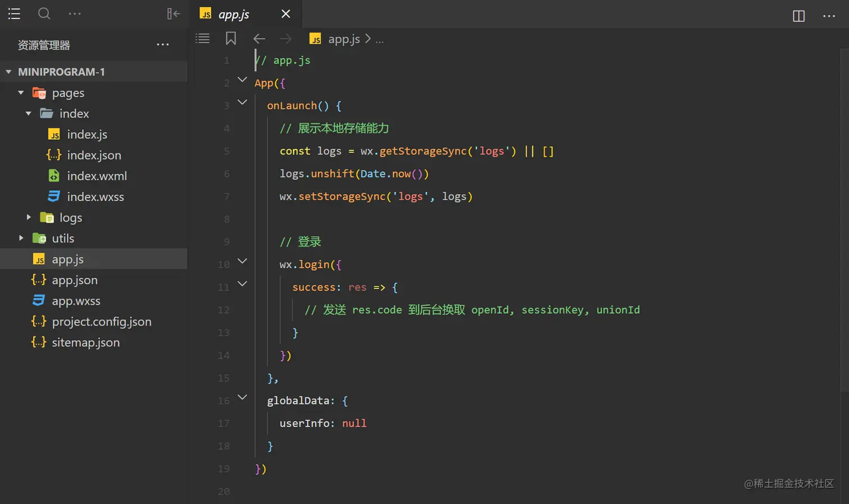
Task: Fold the globalData block at line 16
Action: click(x=243, y=397)
